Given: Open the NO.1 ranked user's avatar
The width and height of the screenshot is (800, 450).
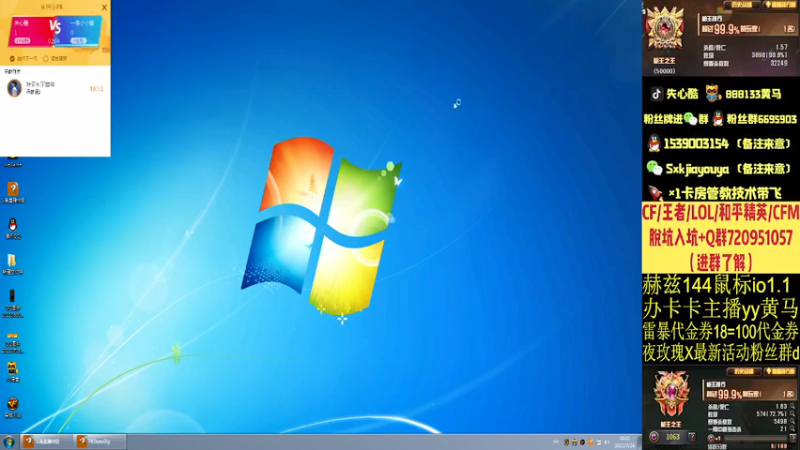Looking at the screenshot, I should 14,88.
